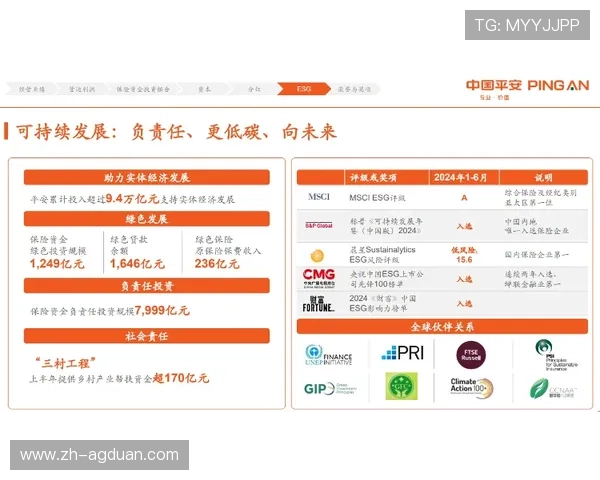Click 入选 in the CMG row
This screenshot has width=600, height=480.
[x=464, y=279]
